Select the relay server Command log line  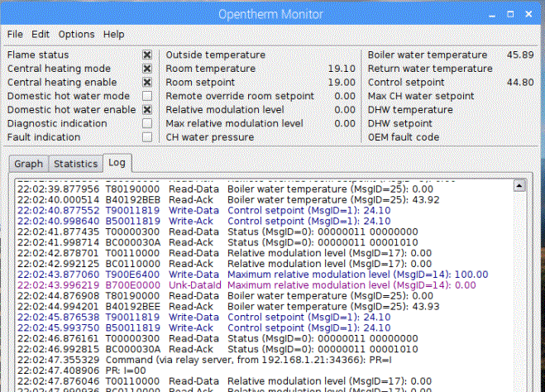[204, 360]
